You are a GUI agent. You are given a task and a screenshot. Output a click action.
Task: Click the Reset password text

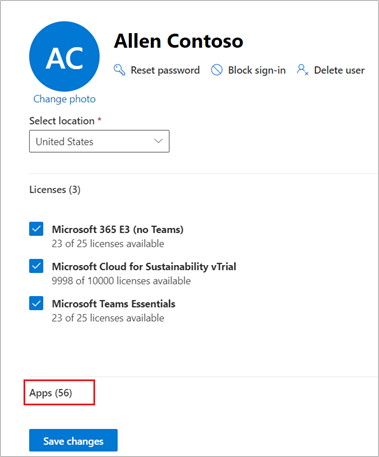point(165,70)
